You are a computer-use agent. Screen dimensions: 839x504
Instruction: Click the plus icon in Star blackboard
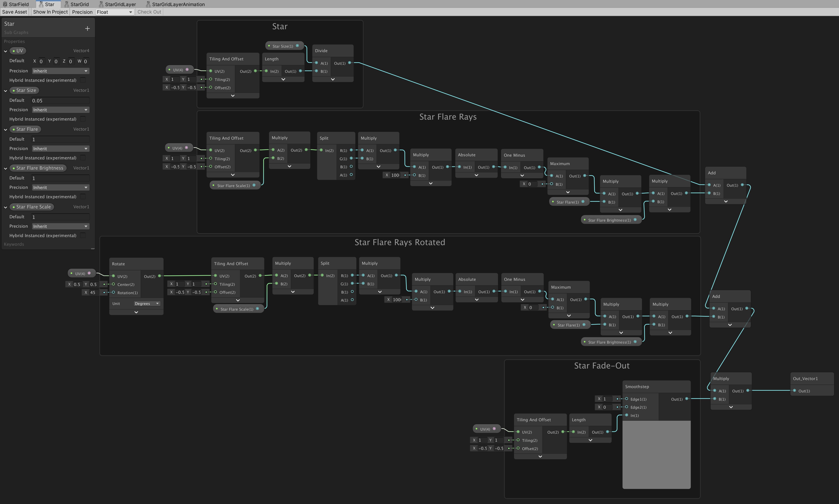(87, 28)
